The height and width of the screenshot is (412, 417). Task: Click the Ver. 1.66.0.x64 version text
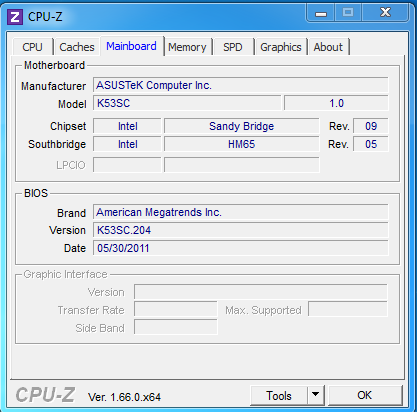pyautogui.click(x=124, y=397)
